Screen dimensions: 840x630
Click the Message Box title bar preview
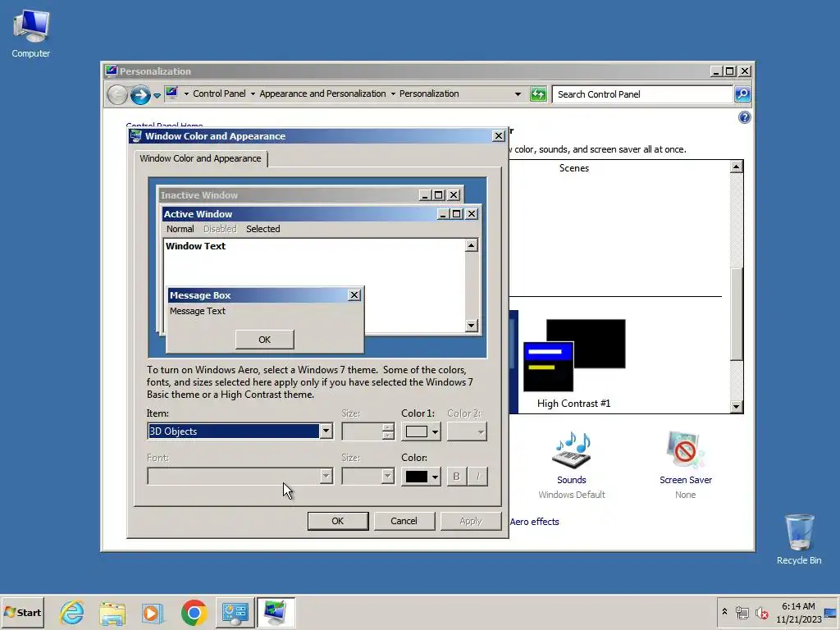tap(257, 295)
